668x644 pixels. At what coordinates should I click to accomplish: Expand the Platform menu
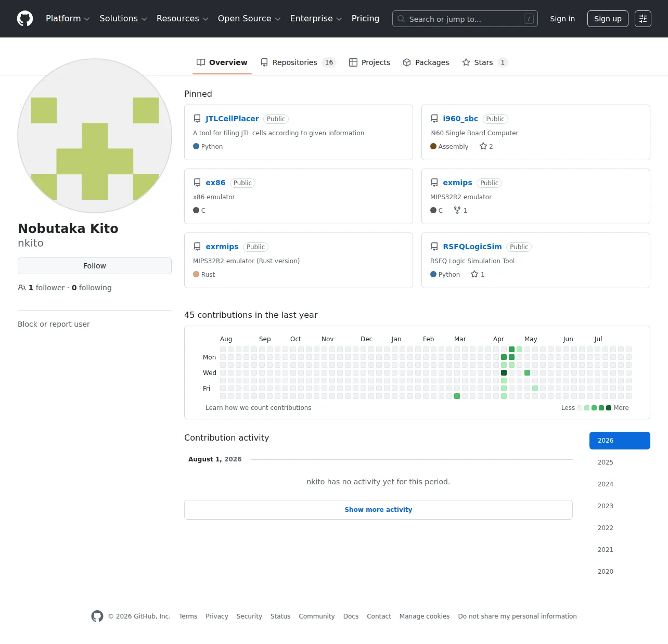[68, 19]
